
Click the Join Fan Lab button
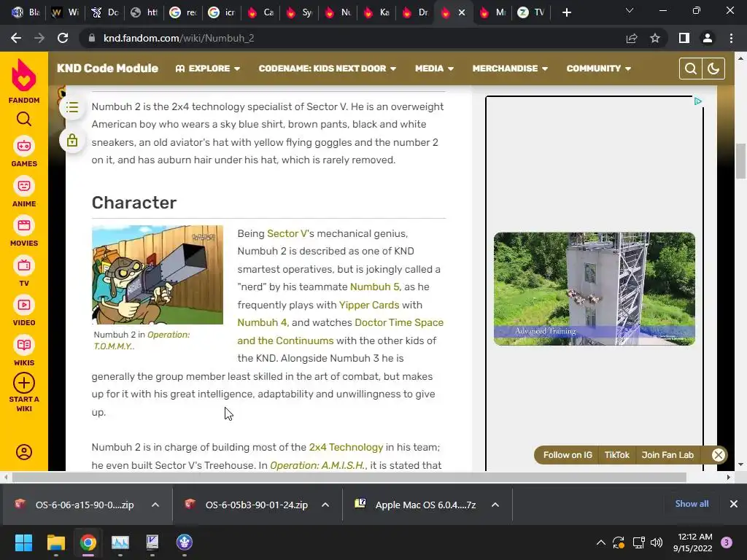(x=667, y=455)
